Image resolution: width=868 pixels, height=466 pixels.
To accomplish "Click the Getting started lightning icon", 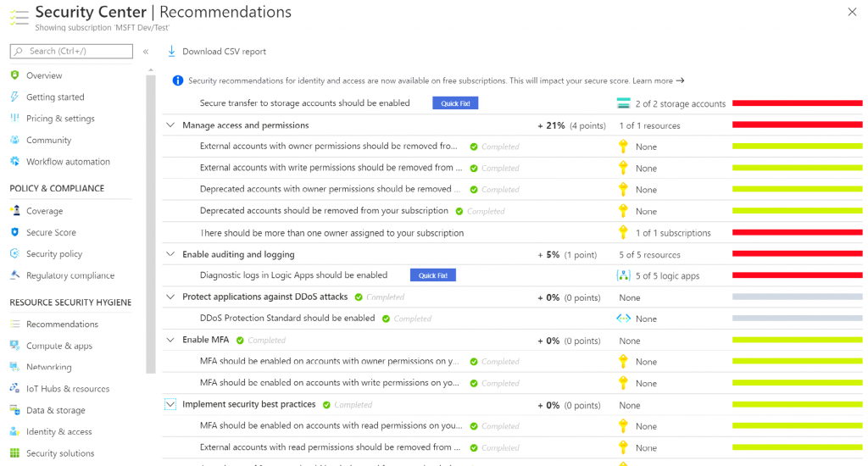I will click(x=14, y=97).
